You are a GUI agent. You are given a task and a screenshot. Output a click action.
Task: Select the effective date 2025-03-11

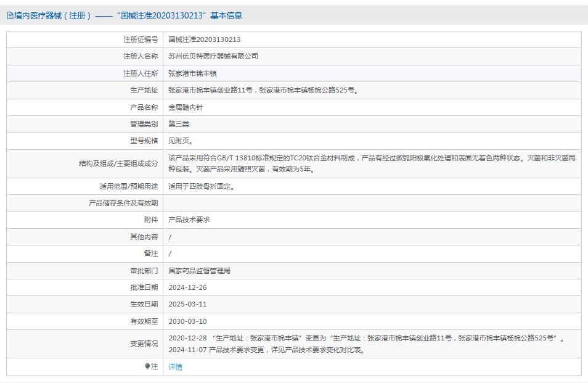pos(187,304)
